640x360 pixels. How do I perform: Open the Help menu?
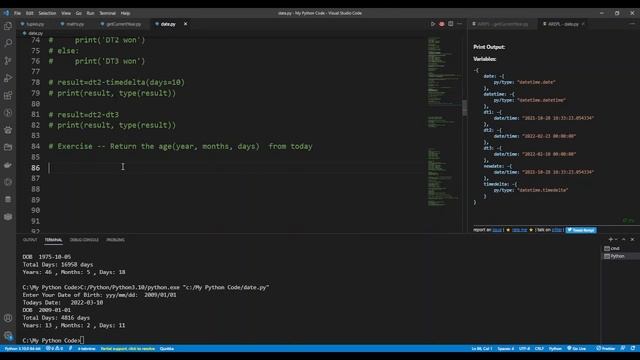125,13
